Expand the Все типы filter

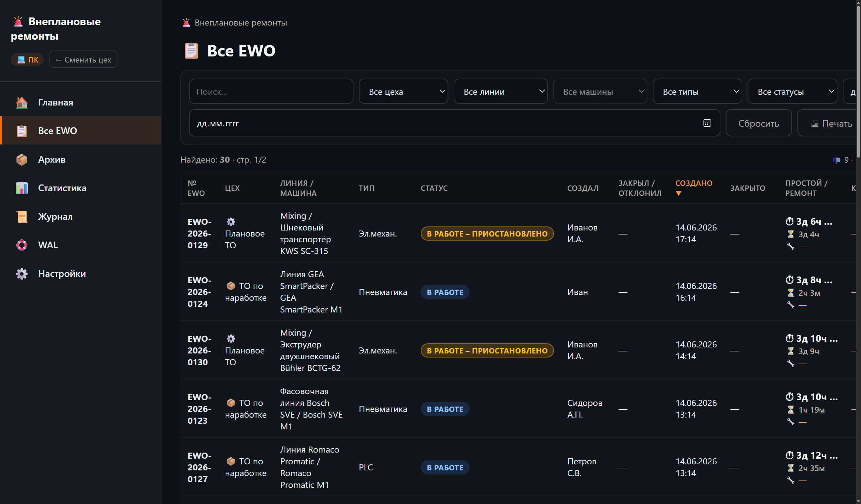tap(697, 91)
